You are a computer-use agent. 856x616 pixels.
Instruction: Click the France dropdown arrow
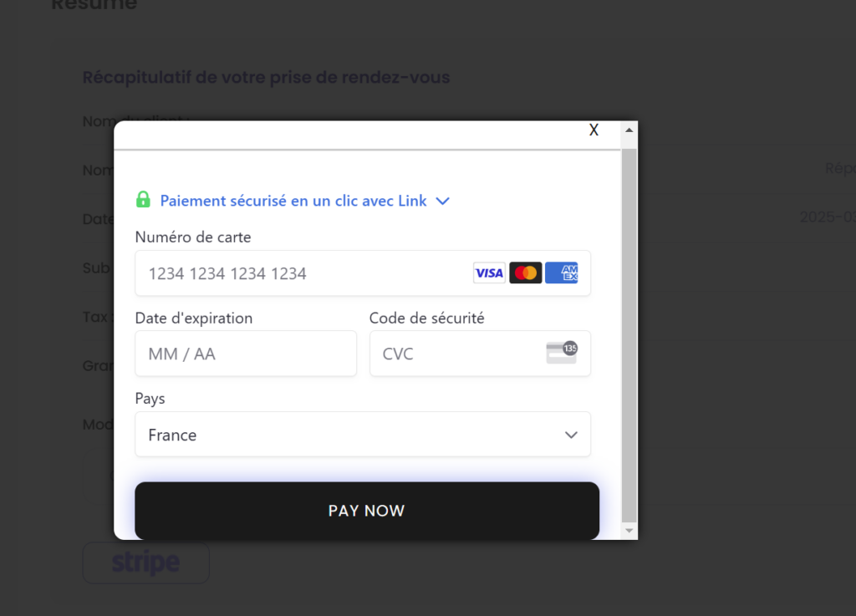coord(571,435)
